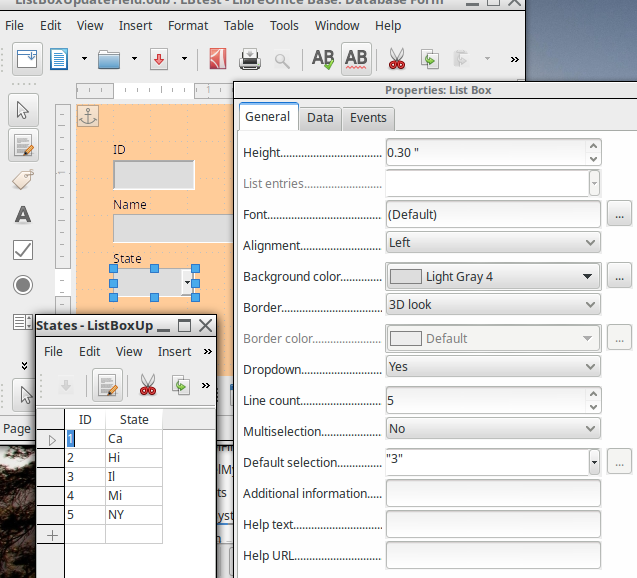Image resolution: width=637 pixels, height=578 pixels.
Task: Toggle Auto Spellcheck icon
Action: [356, 59]
